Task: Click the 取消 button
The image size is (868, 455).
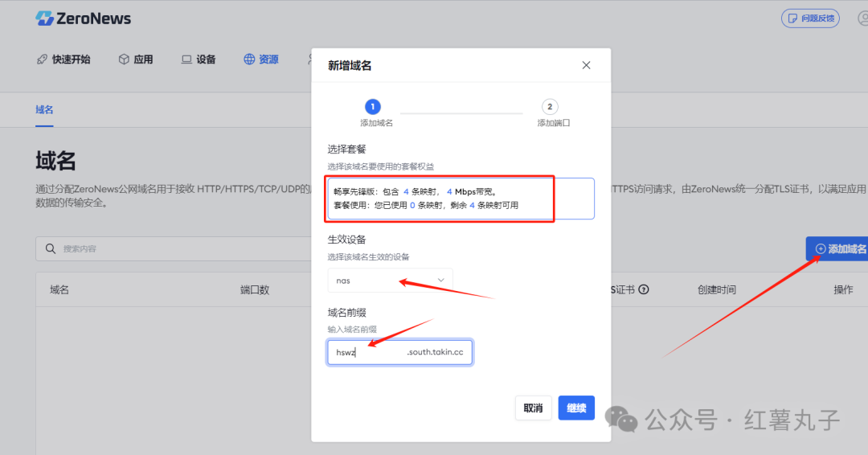Action: (x=533, y=408)
